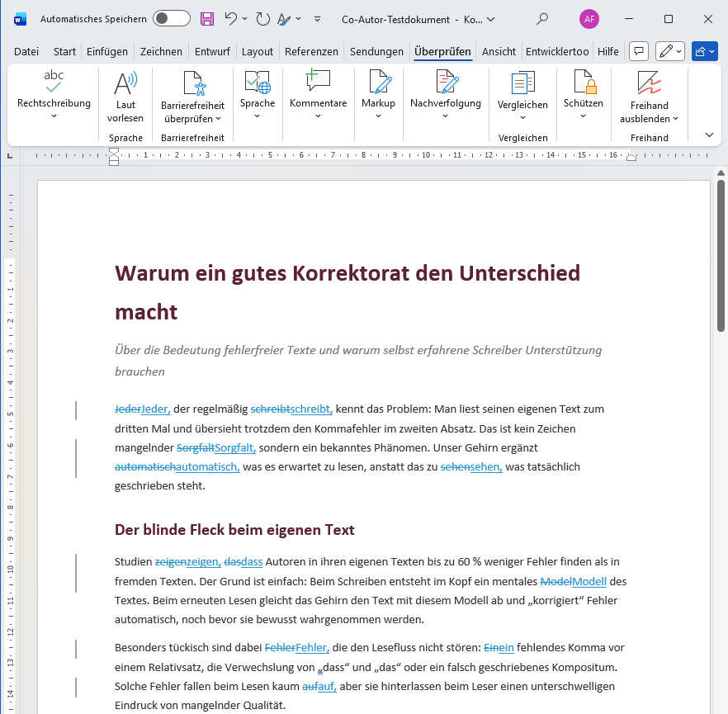Open the Laut vorlesen tool

[x=125, y=91]
